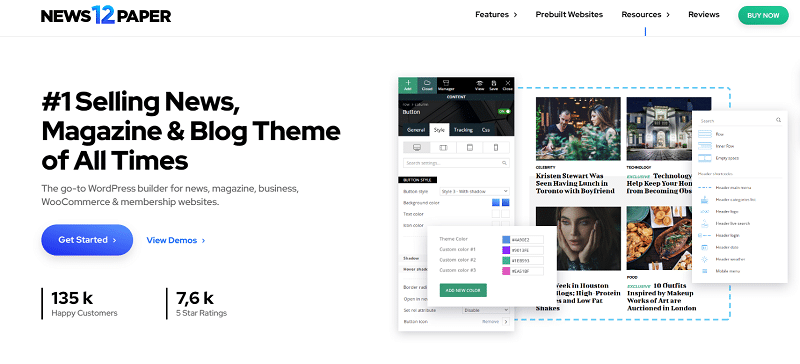Click the pink Custom color #3 swatch
Image resolution: width=800 pixels, height=364 pixels.
(x=506, y=272)
